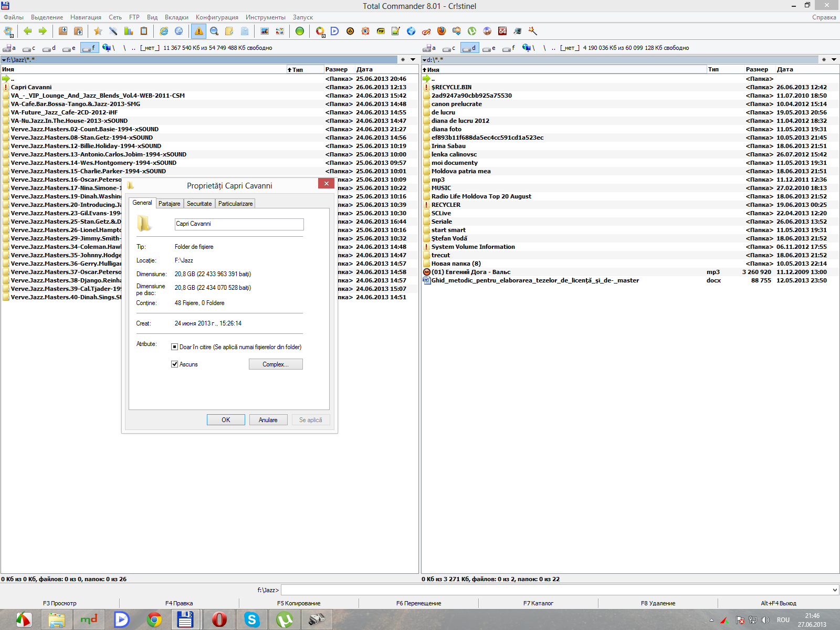Open Internet Explorer from the toolbar
Image resolution: width=840 pixels, height=630 pixels.
(x=164, y=31)
